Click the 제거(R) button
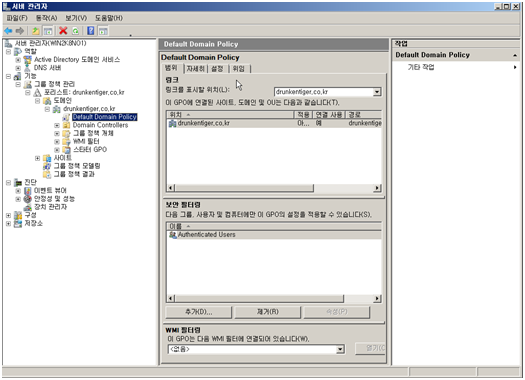525x380 pixels. point(268,312)
